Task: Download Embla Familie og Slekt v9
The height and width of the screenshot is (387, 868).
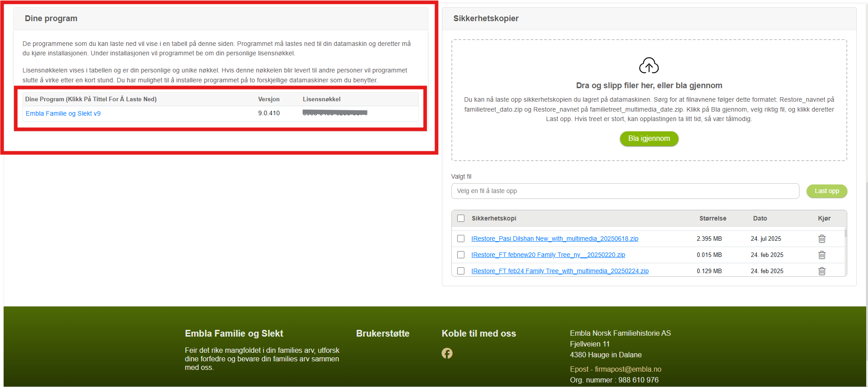Action: point(63,113)
